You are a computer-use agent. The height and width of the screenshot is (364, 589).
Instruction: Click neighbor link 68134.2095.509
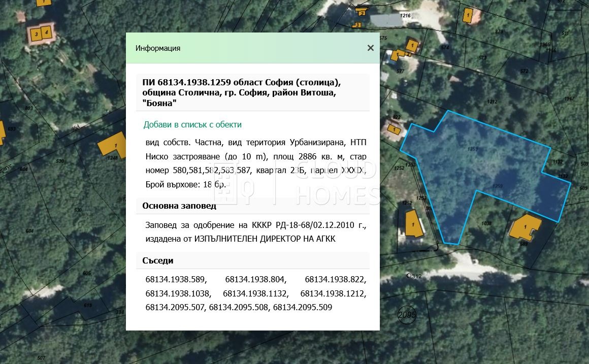[x=303, y=307]
